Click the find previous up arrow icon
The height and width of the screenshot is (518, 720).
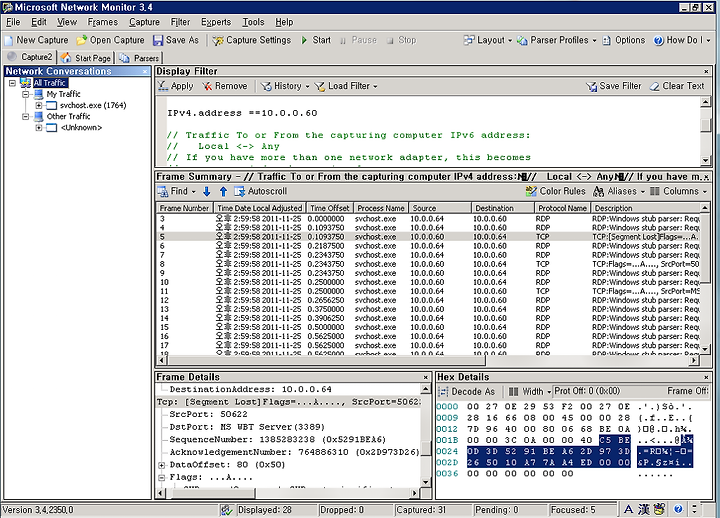[223, 191]
